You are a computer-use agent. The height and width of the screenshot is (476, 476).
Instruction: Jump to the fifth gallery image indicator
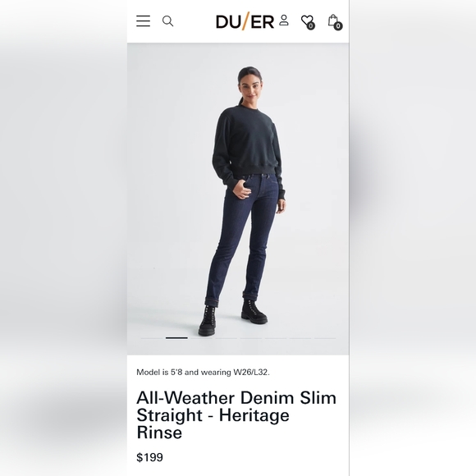point(251,338)
